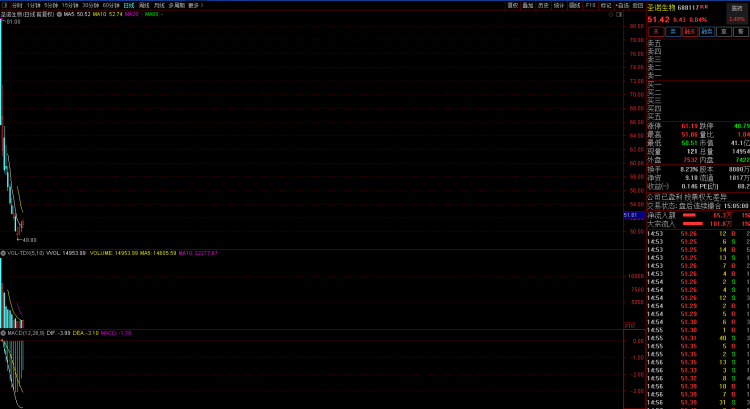Open F10 company info

click(x=590, y=5)
